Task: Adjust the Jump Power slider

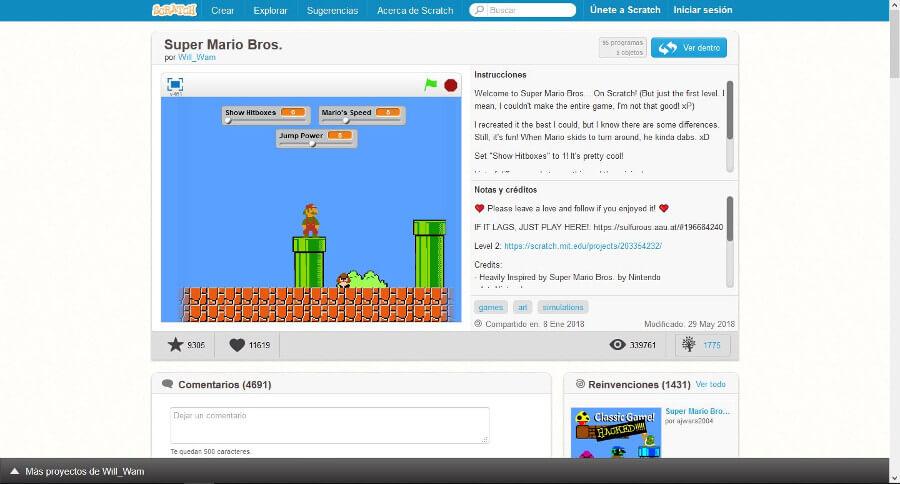Action: pos(316,144)
